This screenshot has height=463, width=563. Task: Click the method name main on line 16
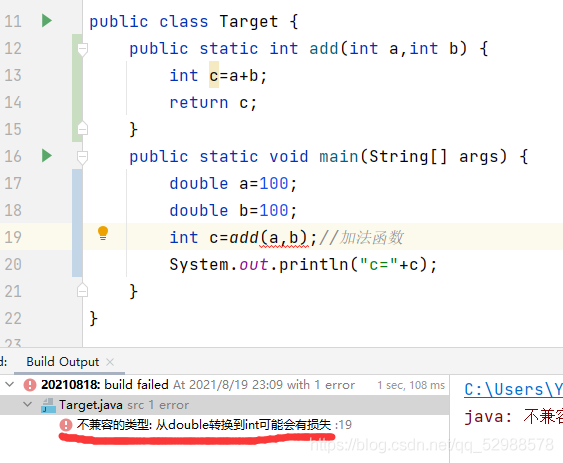pyautogui.click(x=339, y=157)
